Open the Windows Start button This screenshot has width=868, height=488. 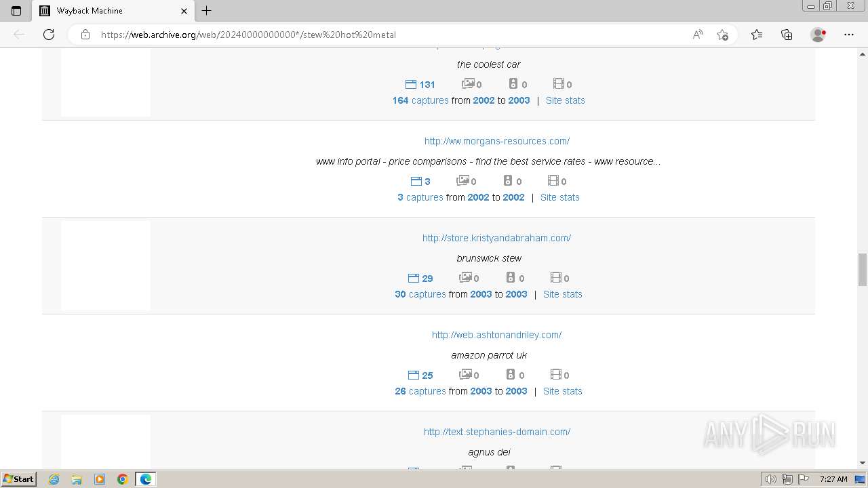click(x=18, y=479)
